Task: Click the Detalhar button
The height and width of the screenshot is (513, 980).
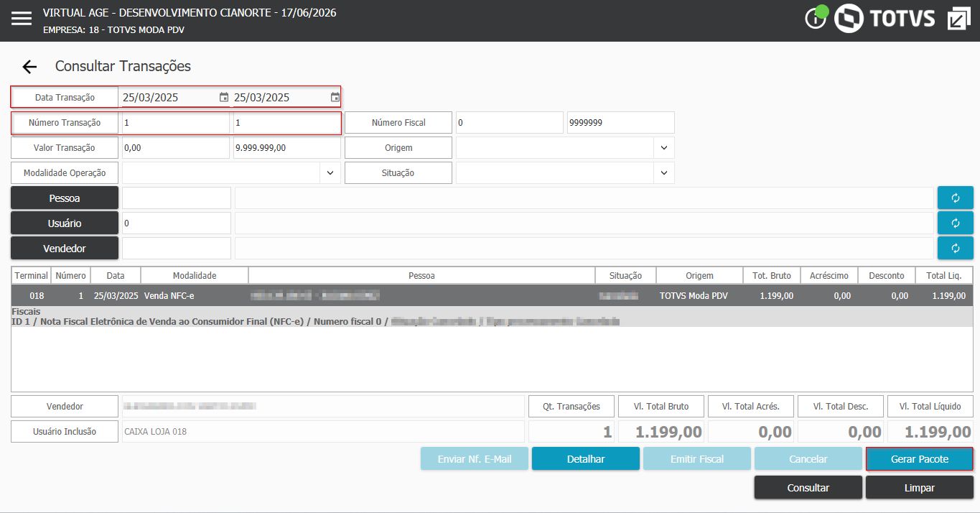Action: point(586,459)
